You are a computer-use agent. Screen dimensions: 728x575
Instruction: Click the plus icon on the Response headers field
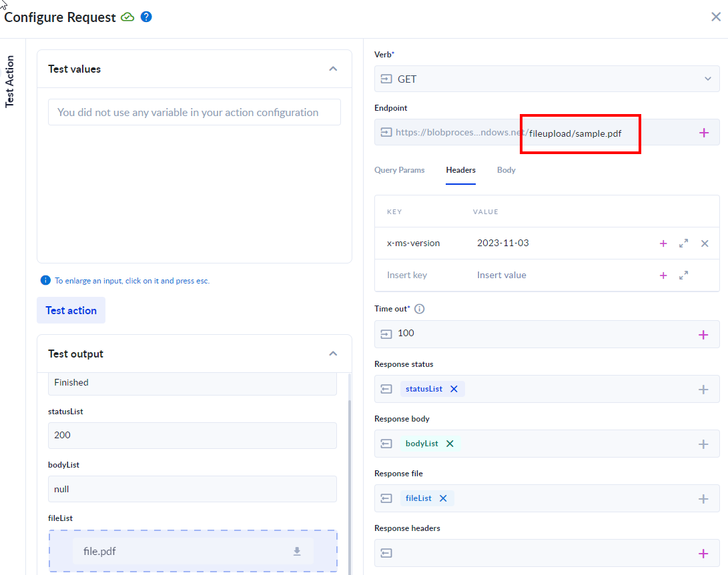pyautogui.click(x=704, y=553)
